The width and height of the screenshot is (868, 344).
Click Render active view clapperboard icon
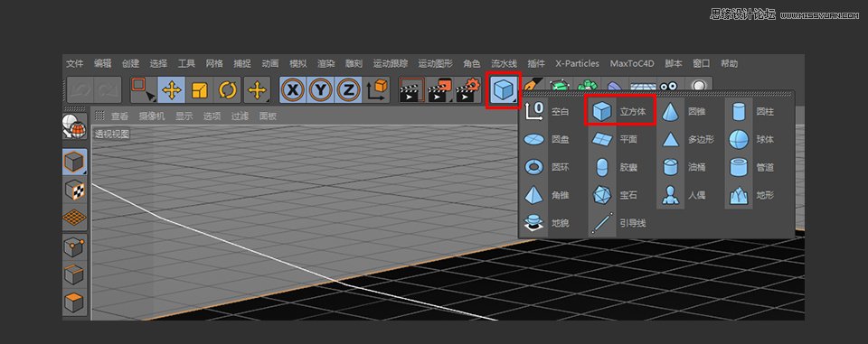click(x=411, y=90)
